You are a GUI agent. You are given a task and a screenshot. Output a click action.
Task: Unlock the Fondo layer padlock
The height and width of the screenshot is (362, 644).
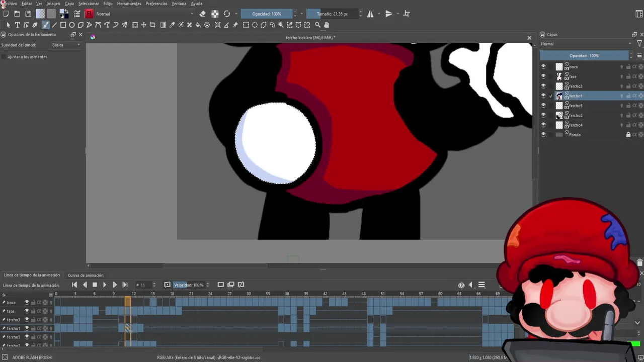pyautogui.click(x=628, y=135)
